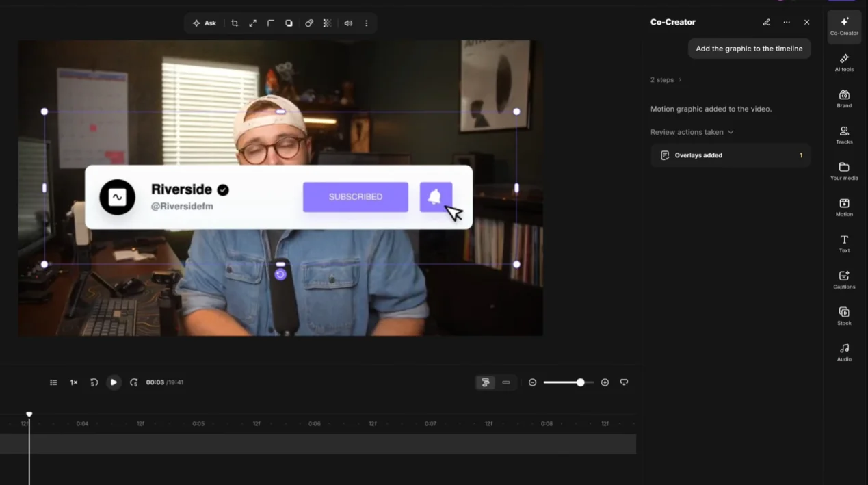Click the 'Overlays added' action row
Screen dimensions: 868x485
731,155
